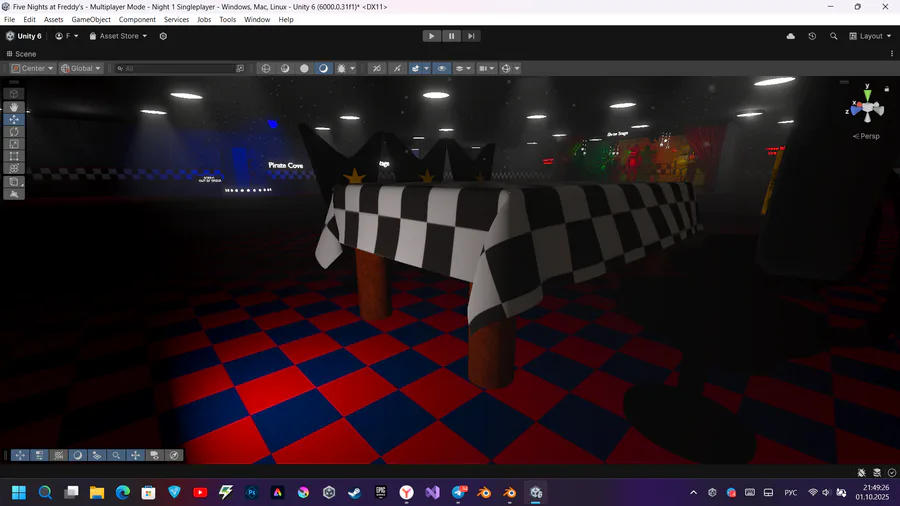Click the orientation gizmo Y axis cone
The width and height of the screenshot is (900, 506).
click(867, 94)
